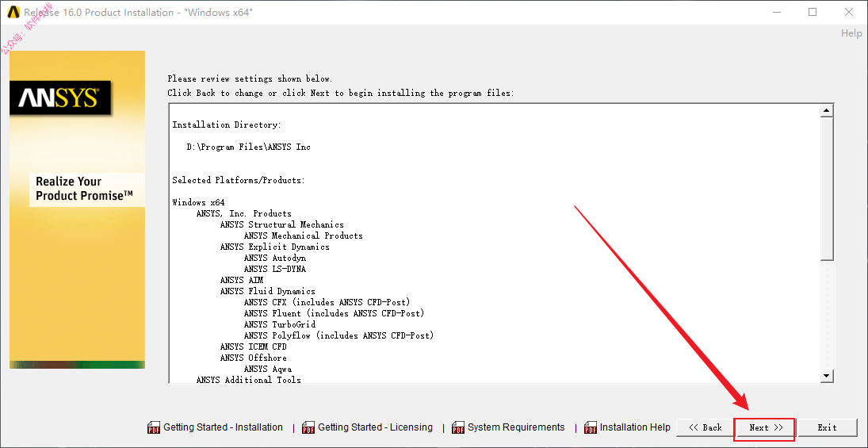Click 'ANSYS Autodyn' line
Screen dimensions: 868x448
[274, 258]
